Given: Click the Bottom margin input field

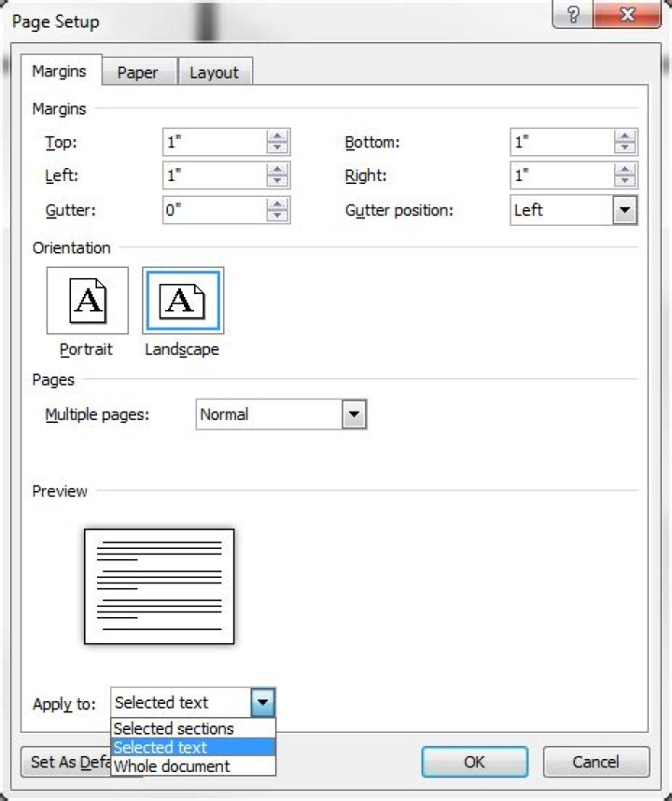Looking at the screenshot, I should (x=562, y=142).
